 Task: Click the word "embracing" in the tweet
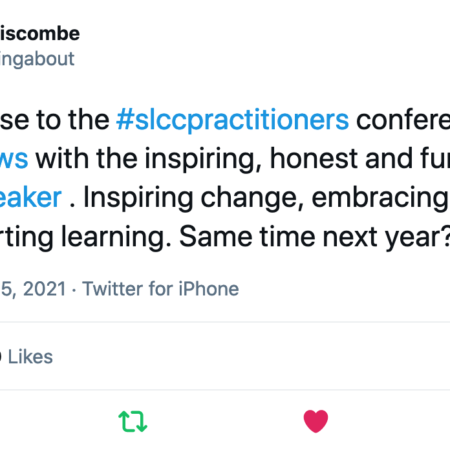380,198
